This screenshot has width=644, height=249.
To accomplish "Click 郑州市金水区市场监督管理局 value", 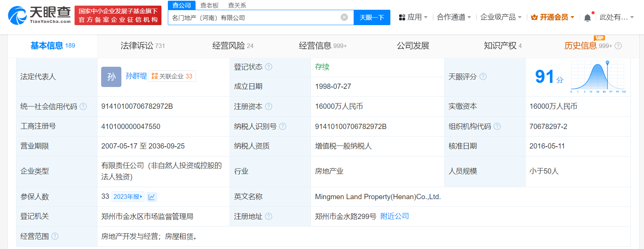I will point(147,216).
